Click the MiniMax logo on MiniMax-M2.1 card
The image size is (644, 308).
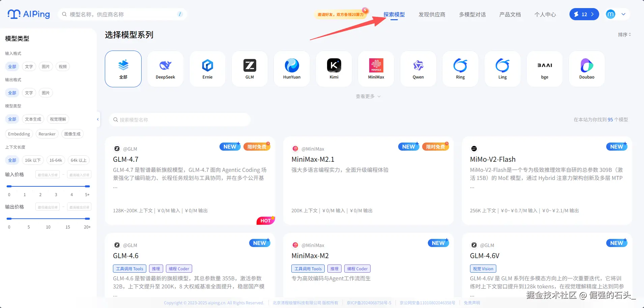[x=295, y=149]
